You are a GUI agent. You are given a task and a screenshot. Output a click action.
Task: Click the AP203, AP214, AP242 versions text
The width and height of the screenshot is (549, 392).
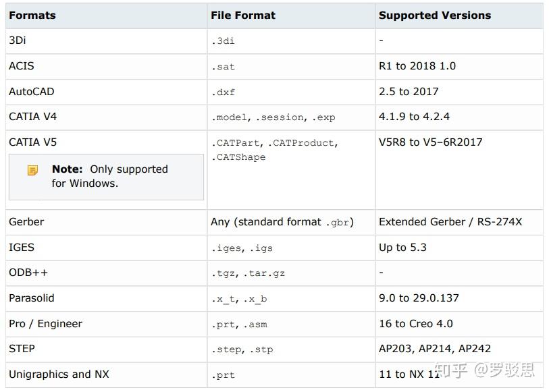coord(435,349)
